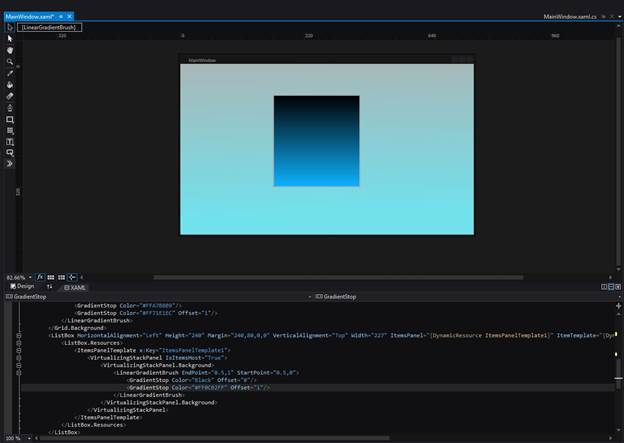Switch to the MainWindow.xaml.cs tab
The image size is (624, 443).
click(x=570, y=17)
